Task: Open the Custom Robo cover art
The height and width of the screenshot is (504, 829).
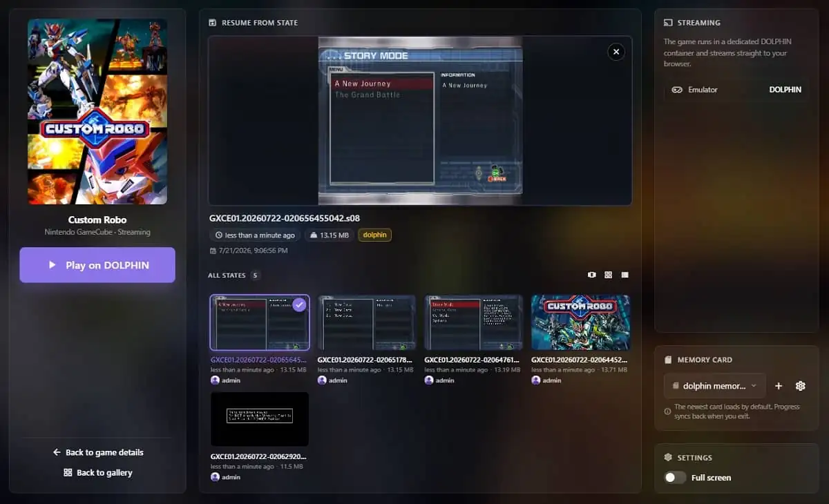Action: 97,111
